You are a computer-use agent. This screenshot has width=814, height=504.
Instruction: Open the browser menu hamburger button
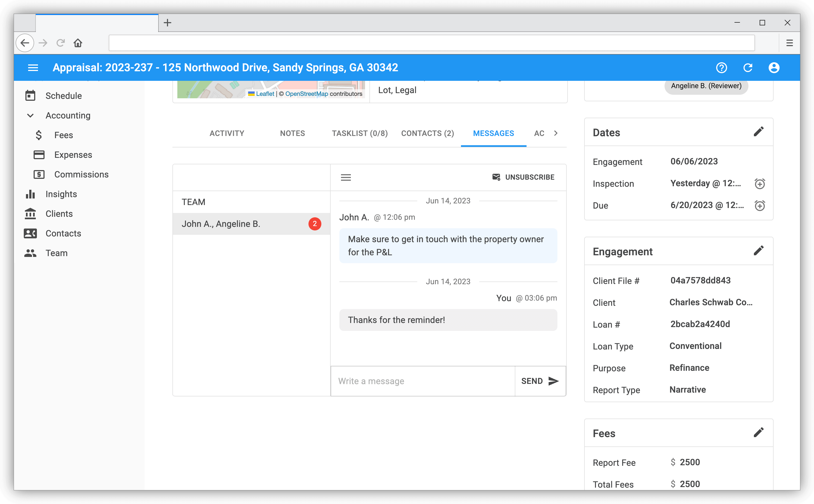coord(789,43)
